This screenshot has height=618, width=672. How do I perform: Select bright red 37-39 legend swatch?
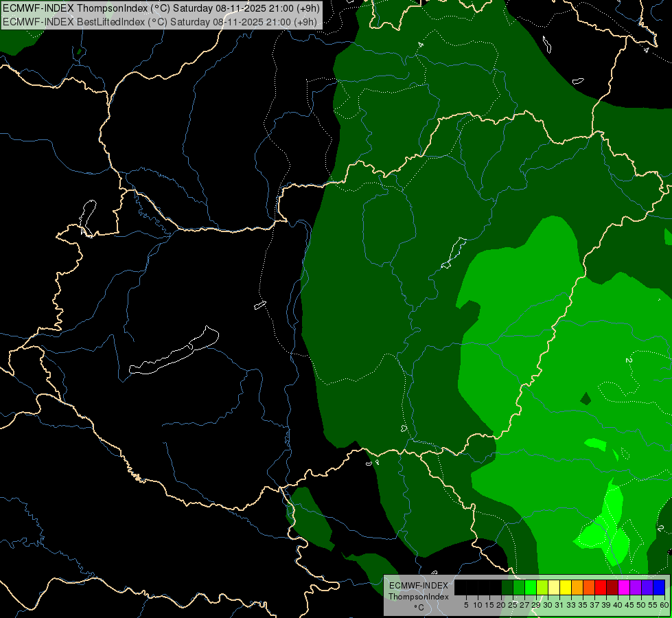[601, 587]
